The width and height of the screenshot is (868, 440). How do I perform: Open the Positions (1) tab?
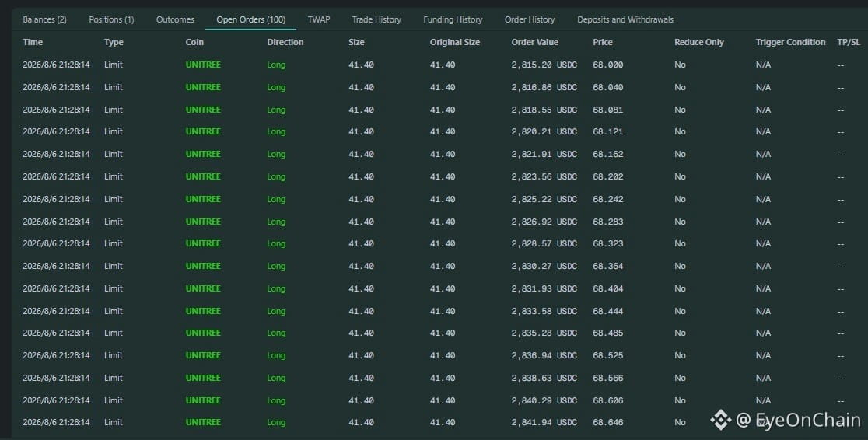(x=111, y=19)
